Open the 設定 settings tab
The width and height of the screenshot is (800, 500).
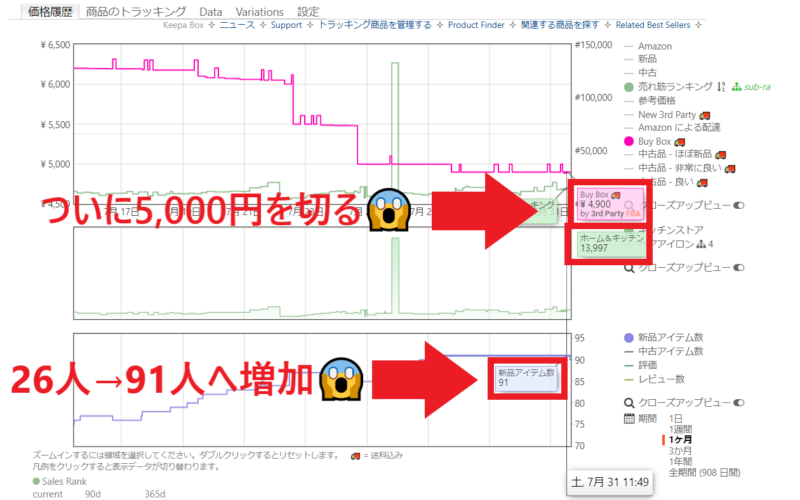pyautogui.click(x=309, y=11)
